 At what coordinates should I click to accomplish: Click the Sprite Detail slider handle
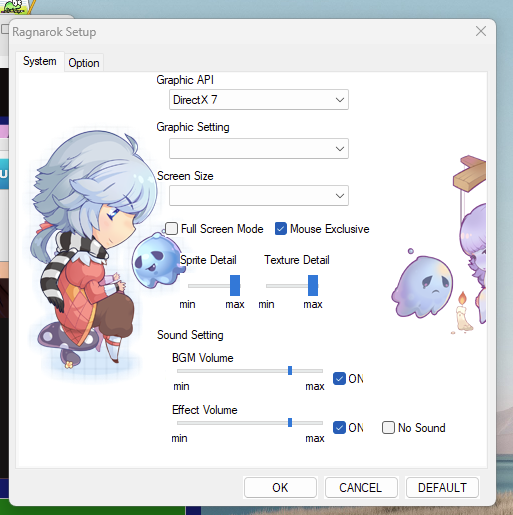coord(235,285)
